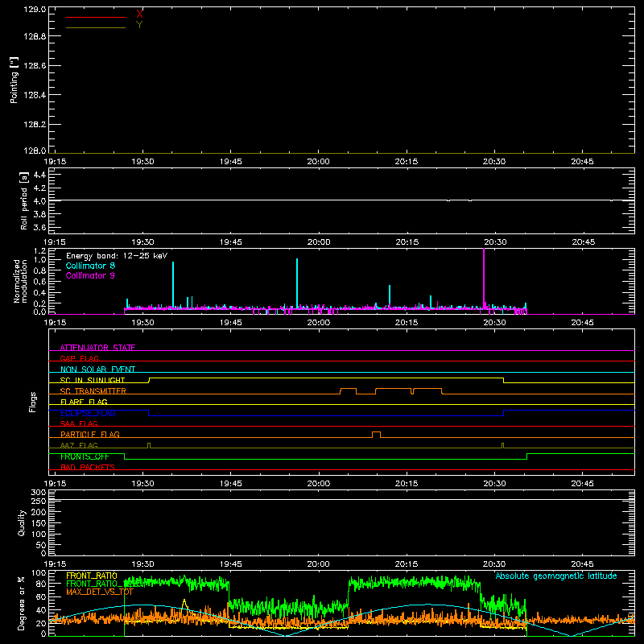Click the 4.4 tick on Roll period axis

point(39,175)
